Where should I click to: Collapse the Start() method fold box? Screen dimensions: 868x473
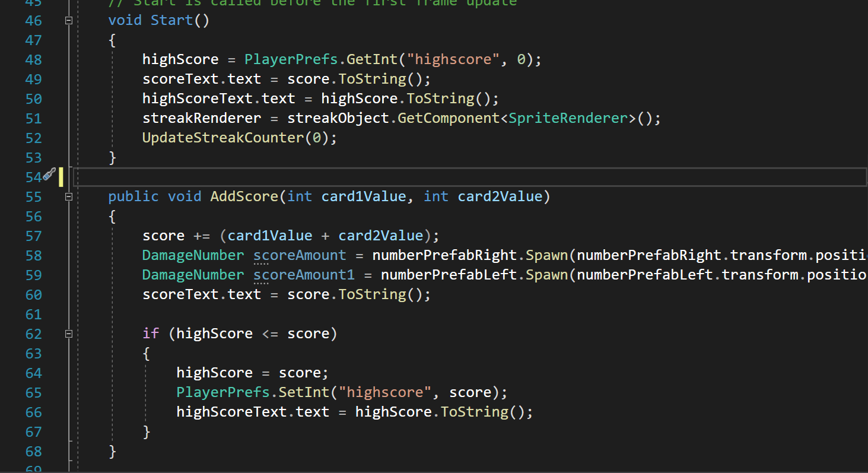pyautogui.click(x=68, y=20)
